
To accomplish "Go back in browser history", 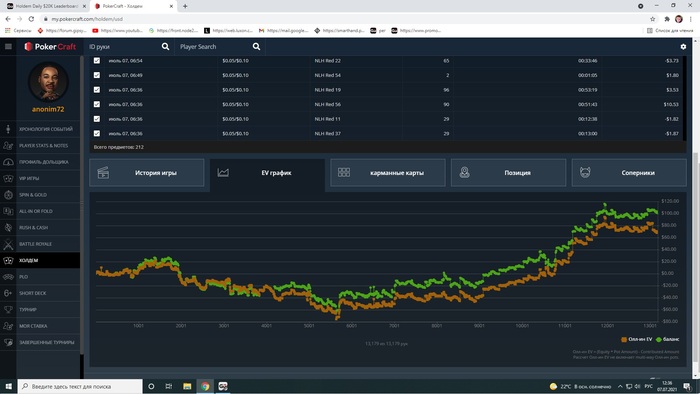I will (8, 19).
